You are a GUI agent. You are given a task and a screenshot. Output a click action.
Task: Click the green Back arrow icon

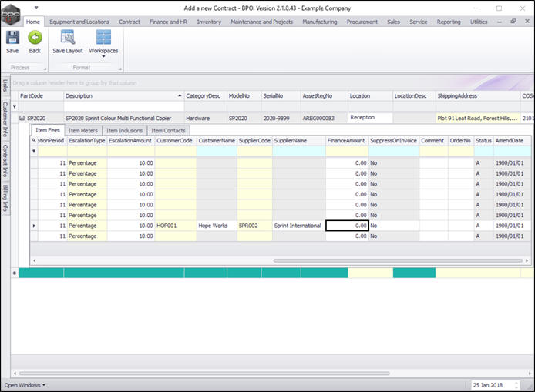coord(35,38)
